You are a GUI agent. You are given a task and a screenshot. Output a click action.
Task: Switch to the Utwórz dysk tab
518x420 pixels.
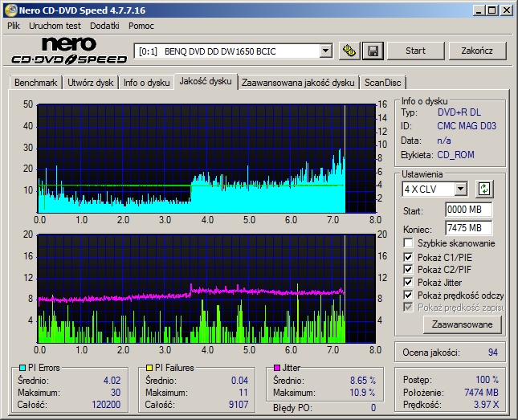[x=90, y=83]
